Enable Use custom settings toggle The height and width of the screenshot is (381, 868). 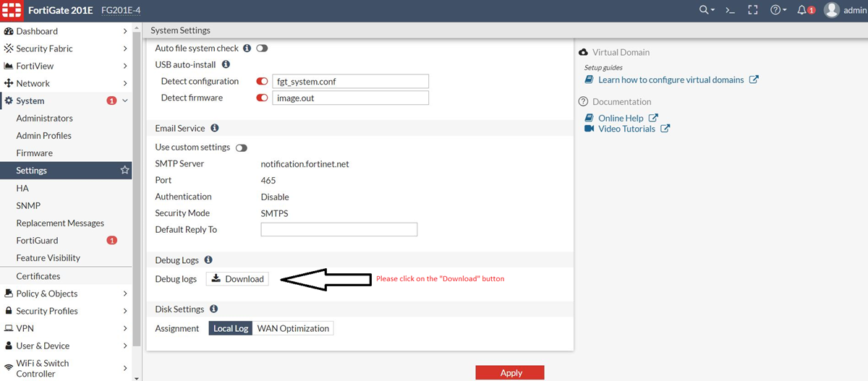(x=242, y=147)
